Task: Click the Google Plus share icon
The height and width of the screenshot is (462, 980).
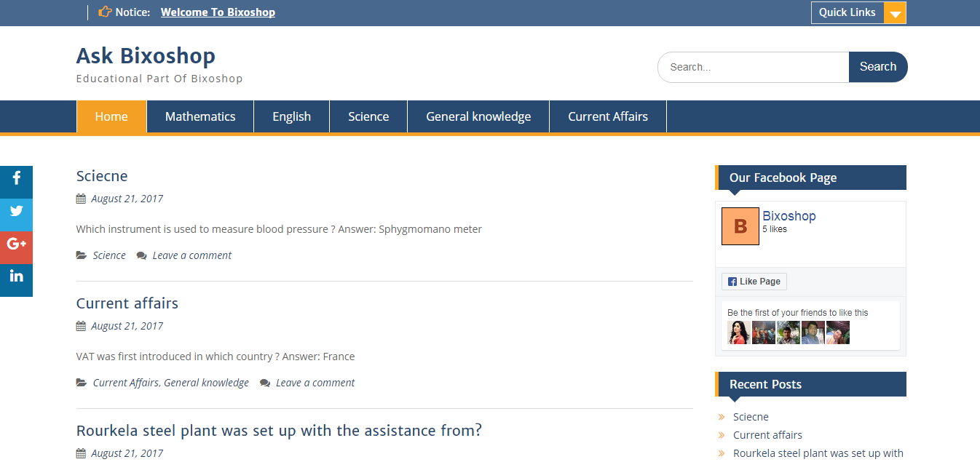Action: (16, 244)
